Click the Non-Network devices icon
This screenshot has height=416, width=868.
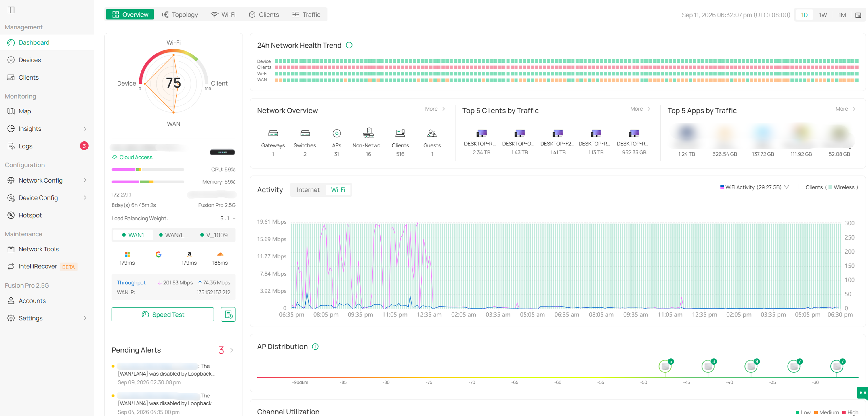[x=368, y=133]
